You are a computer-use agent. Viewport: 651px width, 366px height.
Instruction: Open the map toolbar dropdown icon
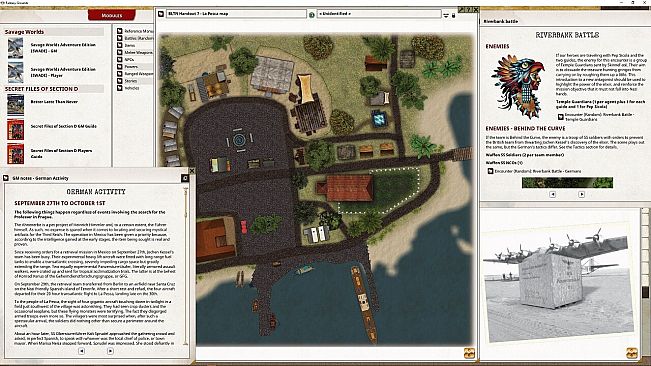(x=446, y=15)
